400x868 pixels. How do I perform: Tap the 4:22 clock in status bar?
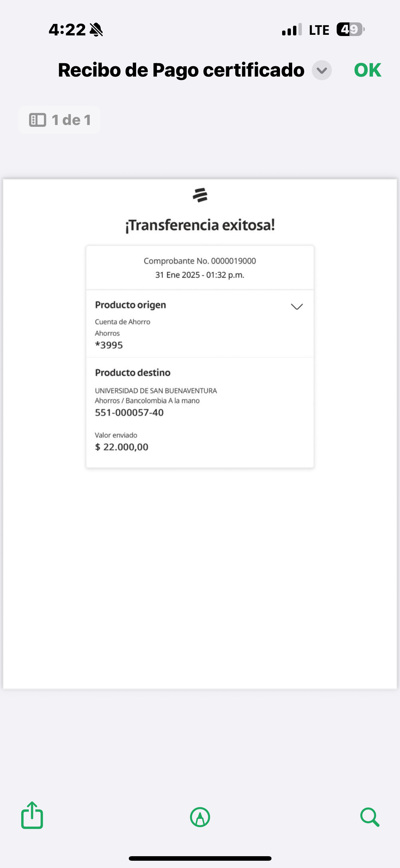point(67,30)
